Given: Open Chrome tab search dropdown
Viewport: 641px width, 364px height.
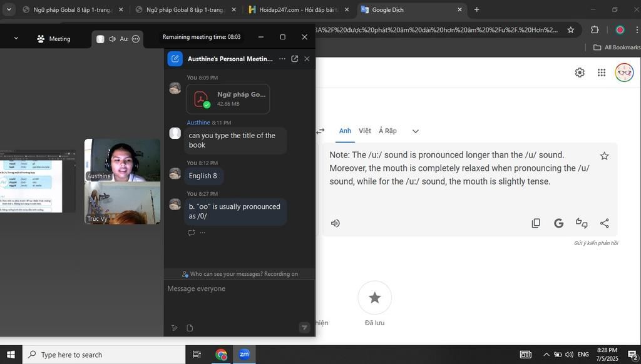Looking at the screenshot, I should click(9, 9).
